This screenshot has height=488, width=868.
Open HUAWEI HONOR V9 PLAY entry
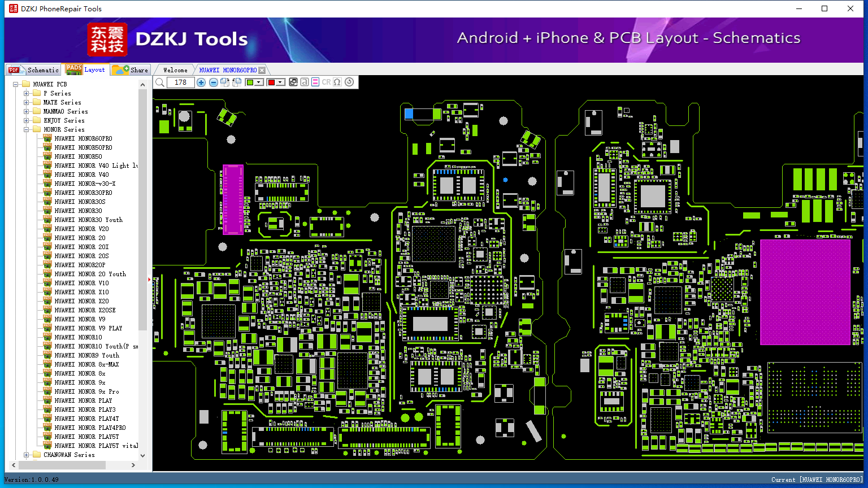(x=88, y=328)
